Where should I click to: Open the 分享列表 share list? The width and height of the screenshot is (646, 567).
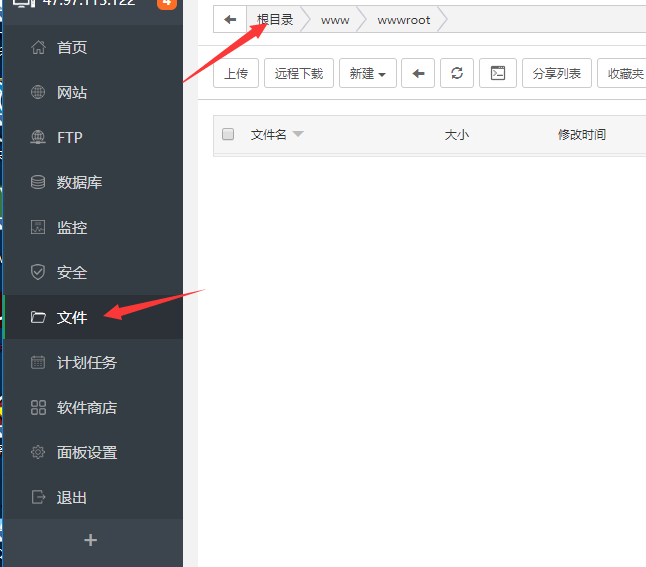(557, 73)
